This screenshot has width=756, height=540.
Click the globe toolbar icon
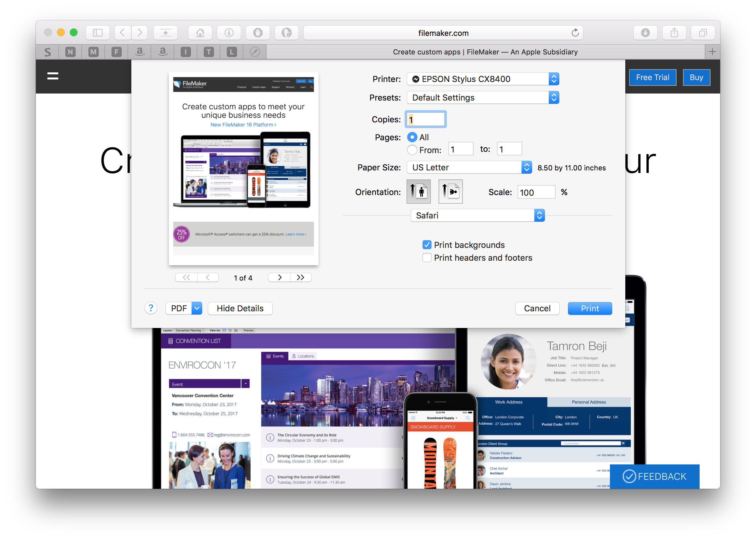(286, 33)
